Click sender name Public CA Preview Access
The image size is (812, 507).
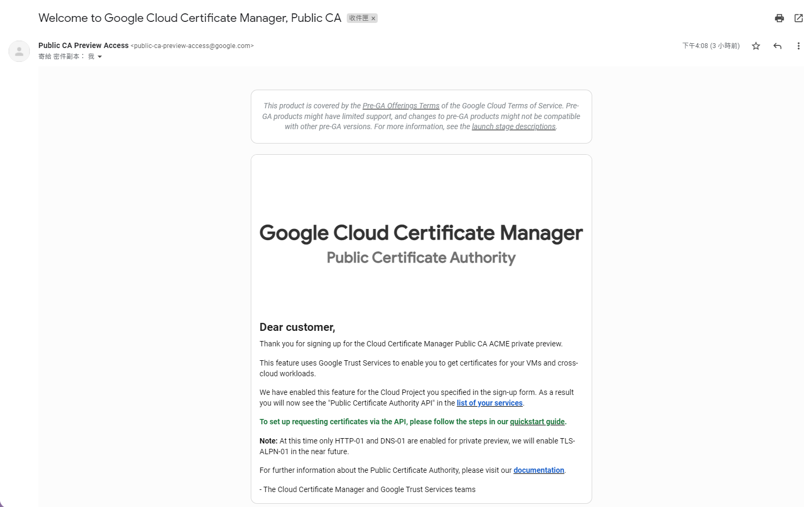[83, 45]
